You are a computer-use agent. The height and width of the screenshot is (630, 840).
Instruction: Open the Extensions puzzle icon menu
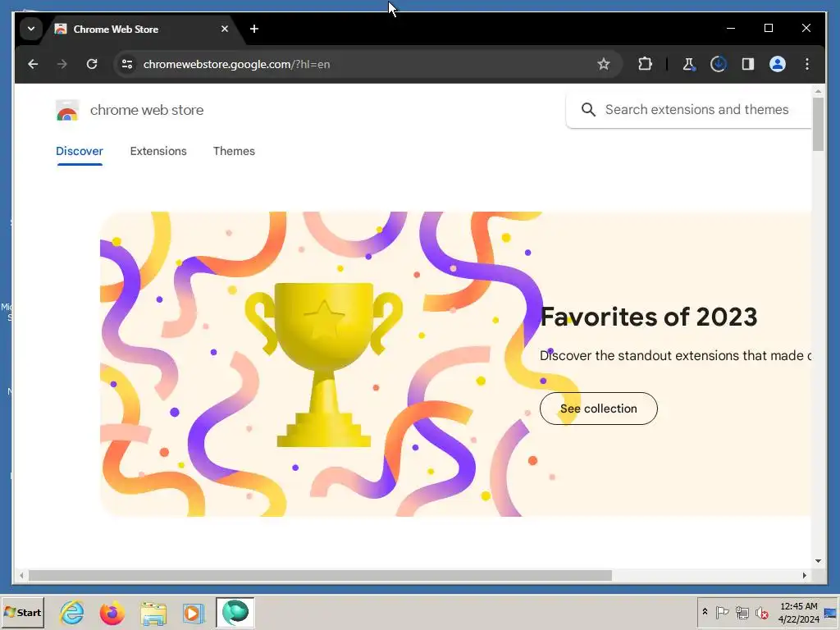click(x=645, y=64)
